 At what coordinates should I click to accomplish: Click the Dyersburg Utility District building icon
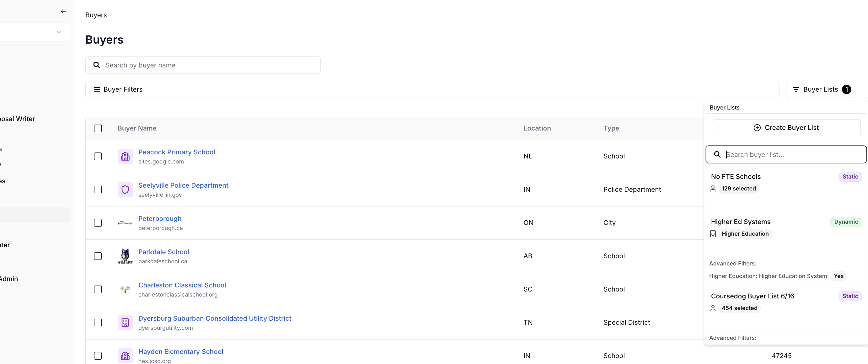click(x=125, y=323)
